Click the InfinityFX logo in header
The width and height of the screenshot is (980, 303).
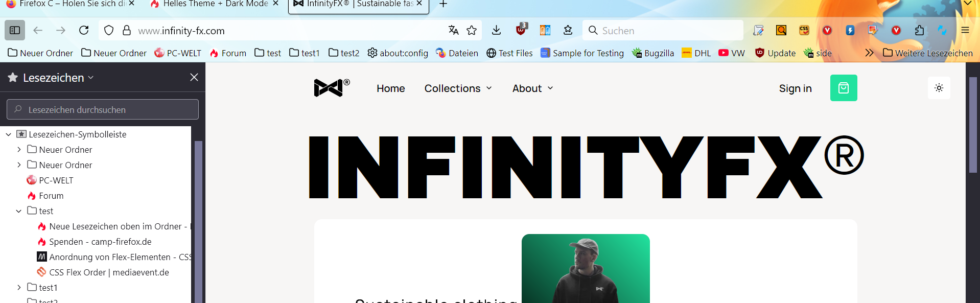[332, 88]
